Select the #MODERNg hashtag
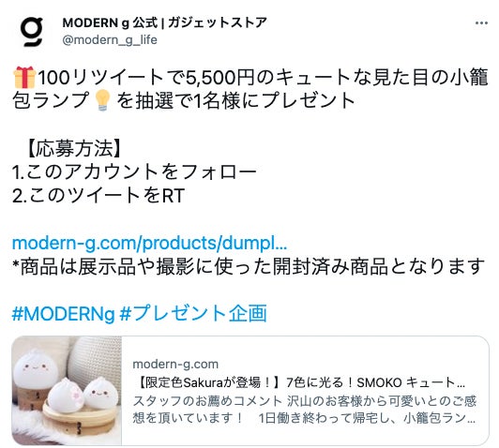 click(x=63, y=313)
